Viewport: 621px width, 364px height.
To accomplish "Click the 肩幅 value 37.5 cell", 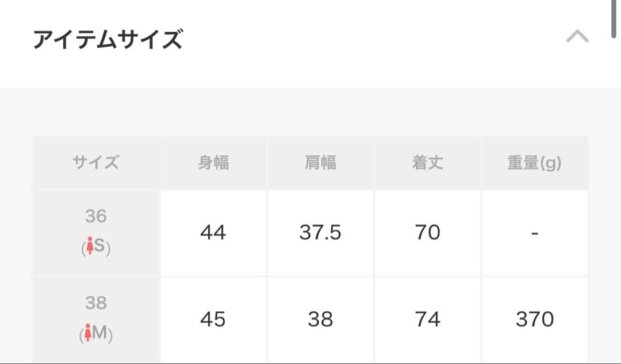I will 320,233.
